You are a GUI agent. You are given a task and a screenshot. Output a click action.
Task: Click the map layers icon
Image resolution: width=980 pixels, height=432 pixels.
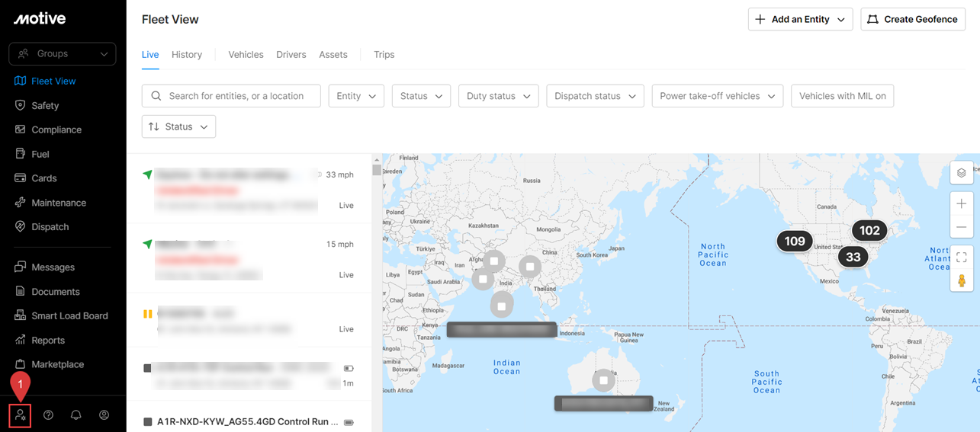click(961, 173)
